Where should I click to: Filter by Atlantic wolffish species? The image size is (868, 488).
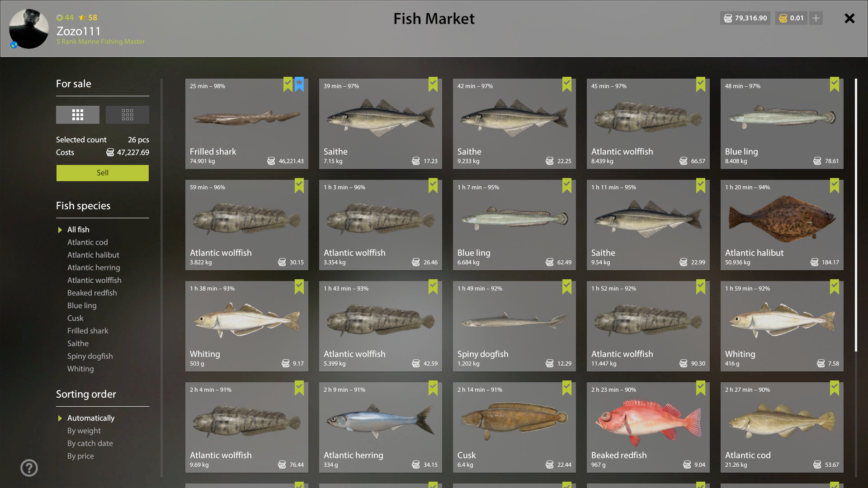(94, 280)
